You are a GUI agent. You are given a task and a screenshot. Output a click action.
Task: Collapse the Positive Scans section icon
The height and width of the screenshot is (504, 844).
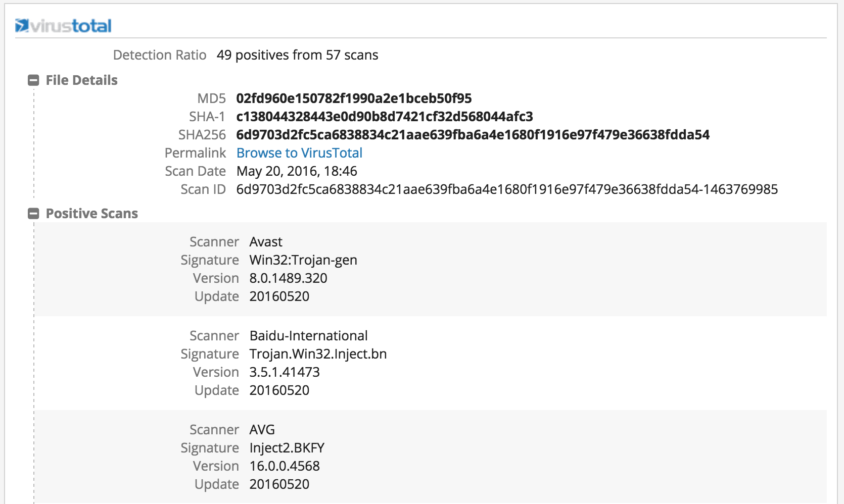pyautogui.click(x=33, y=214)
